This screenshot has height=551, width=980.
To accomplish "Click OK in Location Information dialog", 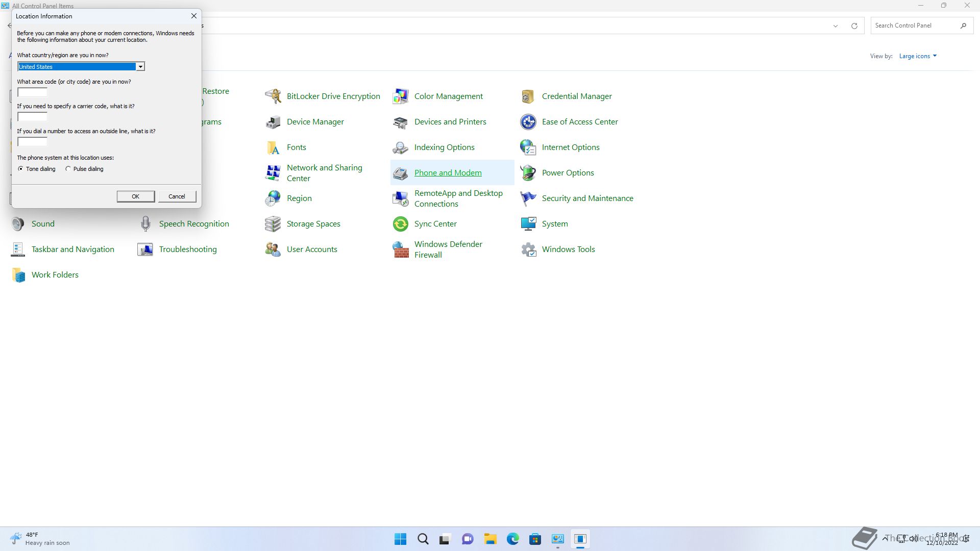I will pyautogui.click(x=135, y=196).
